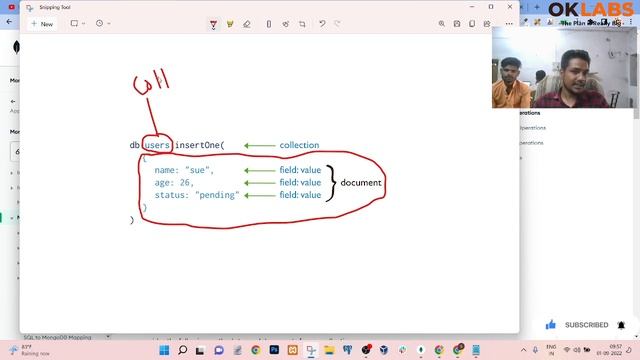Click the zoom magnifier icon
This screenshot has width=640, height=360.
tap(442, 24)
